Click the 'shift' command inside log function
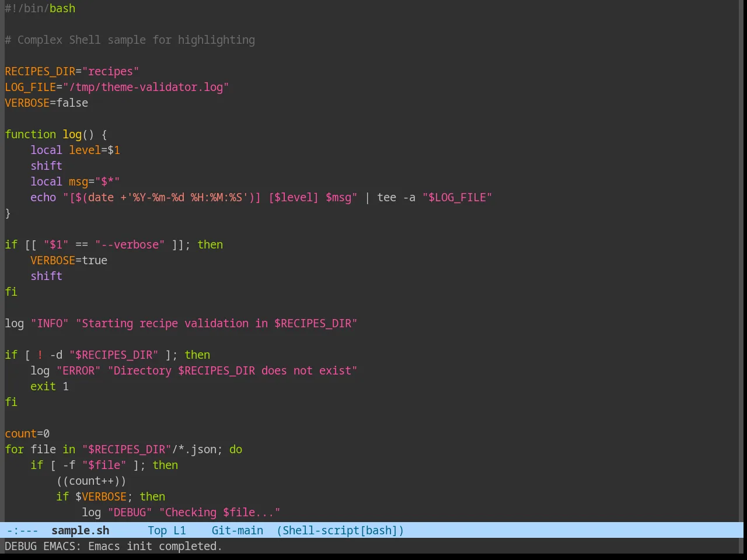The width and height of the screenshot is (747, 560). point(47,166)
